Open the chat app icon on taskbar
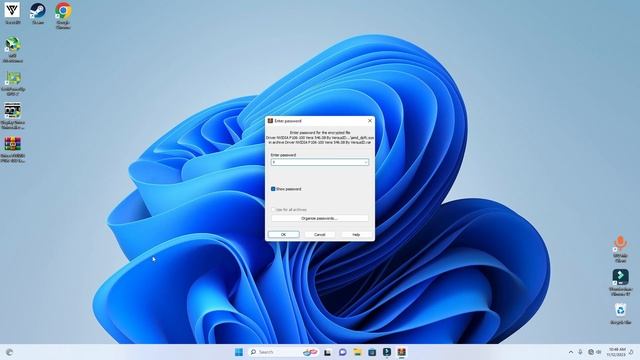640x360 pixels. 342,352
